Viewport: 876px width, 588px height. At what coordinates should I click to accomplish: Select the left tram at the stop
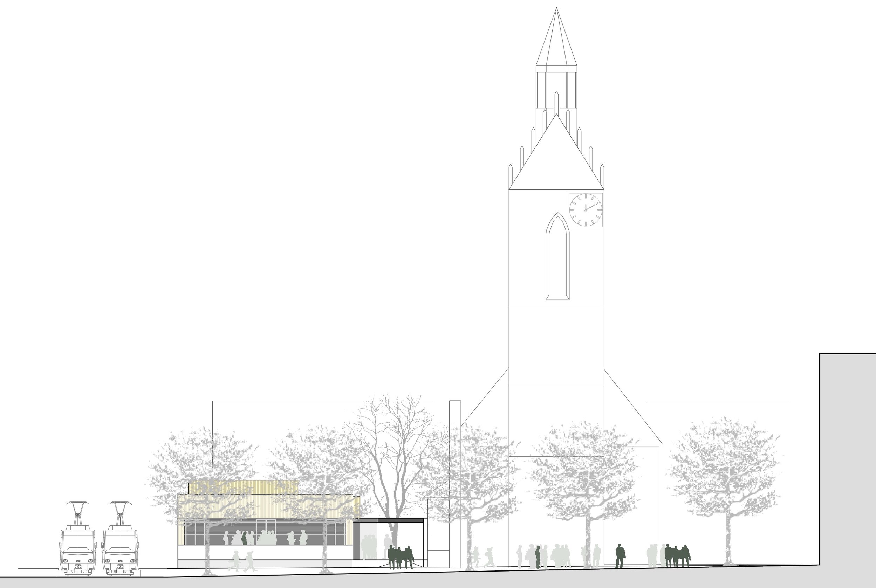pos(78,539)
